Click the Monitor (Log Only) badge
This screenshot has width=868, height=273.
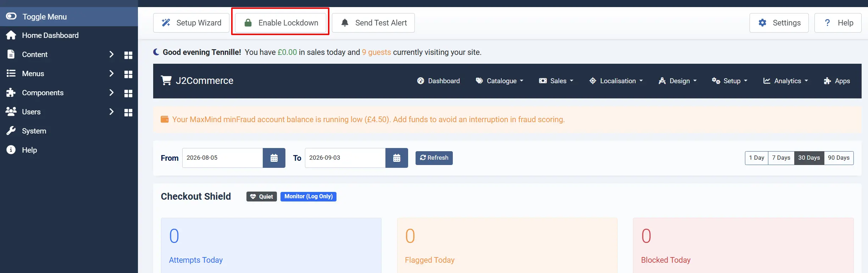coord(308,197)
